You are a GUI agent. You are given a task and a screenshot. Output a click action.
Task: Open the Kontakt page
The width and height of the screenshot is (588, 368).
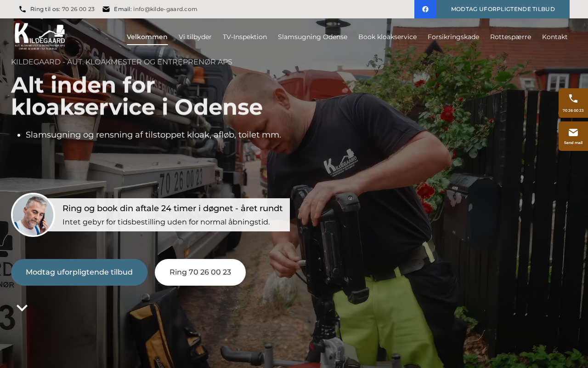tap(555, 37)
